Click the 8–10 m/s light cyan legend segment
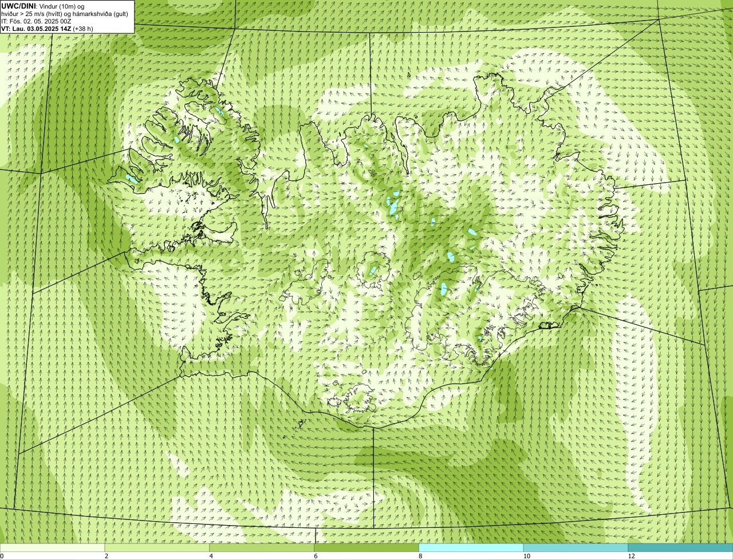The image size is (733, 560). [471, 547]
